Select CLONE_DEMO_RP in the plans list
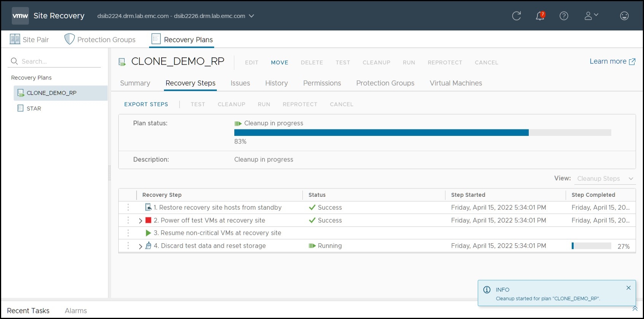 pyautogui.click(x=61, y=93)
